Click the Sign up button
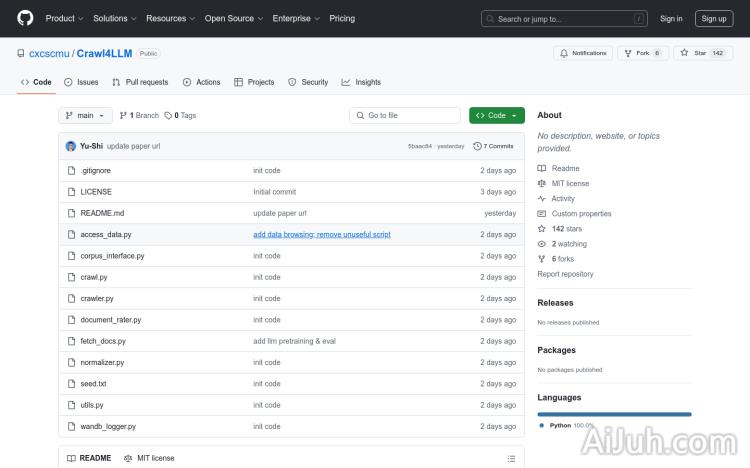 tap(714, 18)
